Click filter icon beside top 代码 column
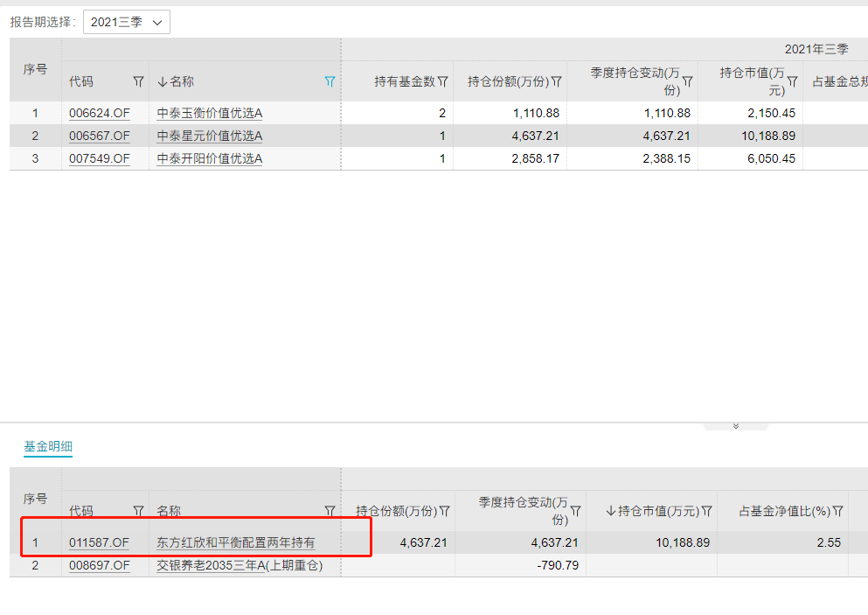The height and width of the screenshot is (615, 868). pos(138,81)
